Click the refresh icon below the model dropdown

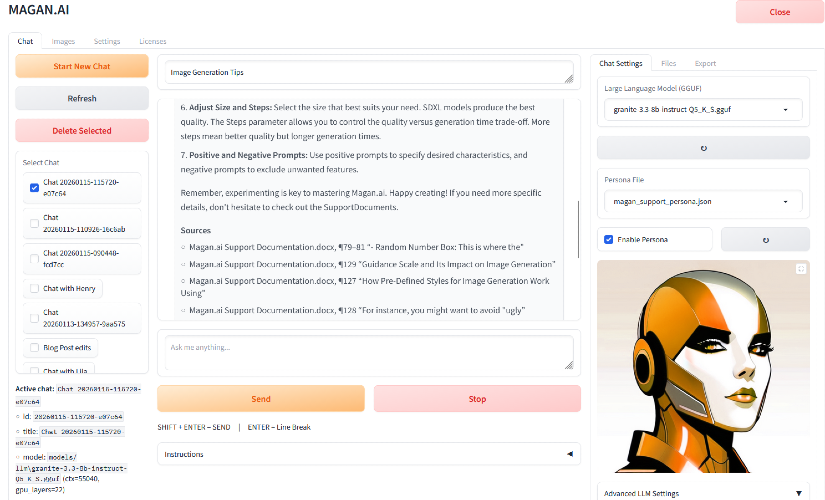[x=703, y=148]
